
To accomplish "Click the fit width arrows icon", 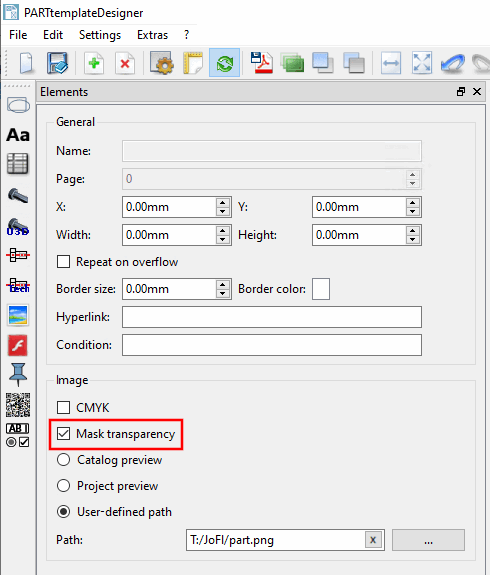I will 391,63.
